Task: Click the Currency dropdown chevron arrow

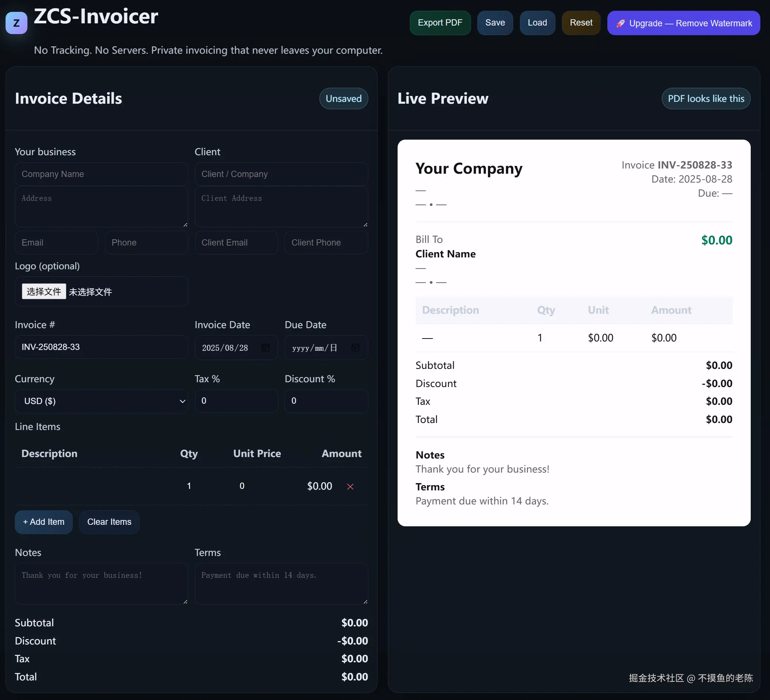Action: [x=182, y=401]
